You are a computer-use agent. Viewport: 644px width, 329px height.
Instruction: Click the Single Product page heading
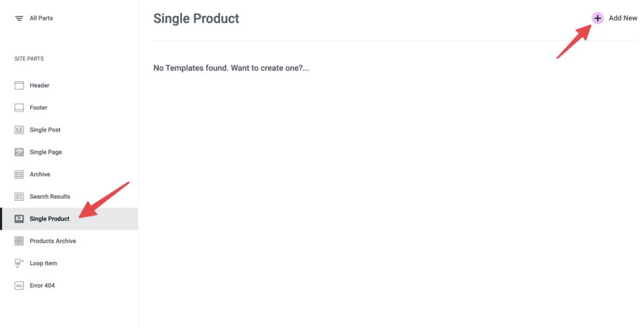(x=196, y=19)
